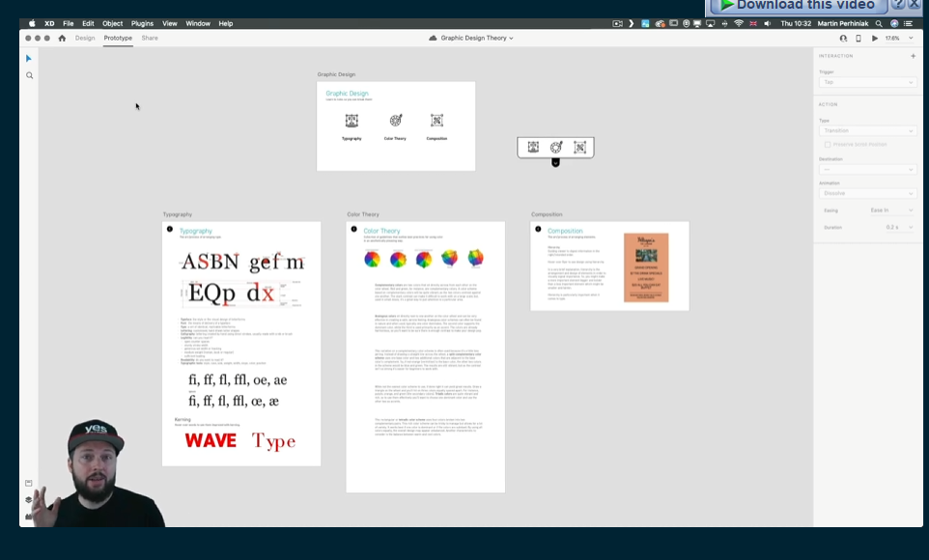929x560 pixels.
Task: Select the arrow Select tool in left toolbar
Action: [28, 59]
